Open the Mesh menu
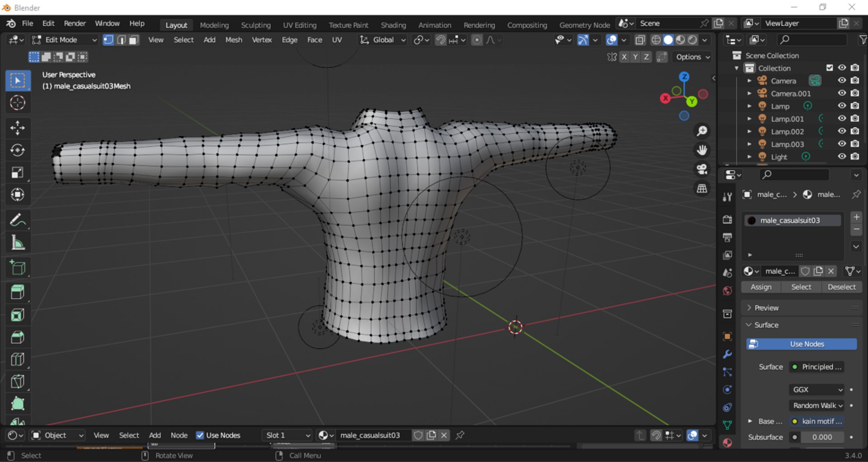Viewport: 868px width, 462px height. tap(233, 40)
